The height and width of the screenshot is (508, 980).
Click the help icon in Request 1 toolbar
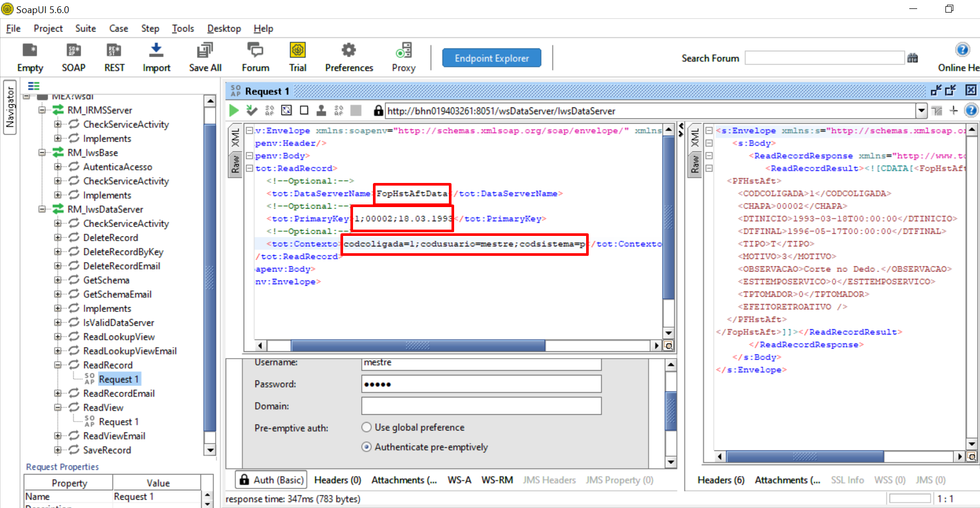(971, 110)
